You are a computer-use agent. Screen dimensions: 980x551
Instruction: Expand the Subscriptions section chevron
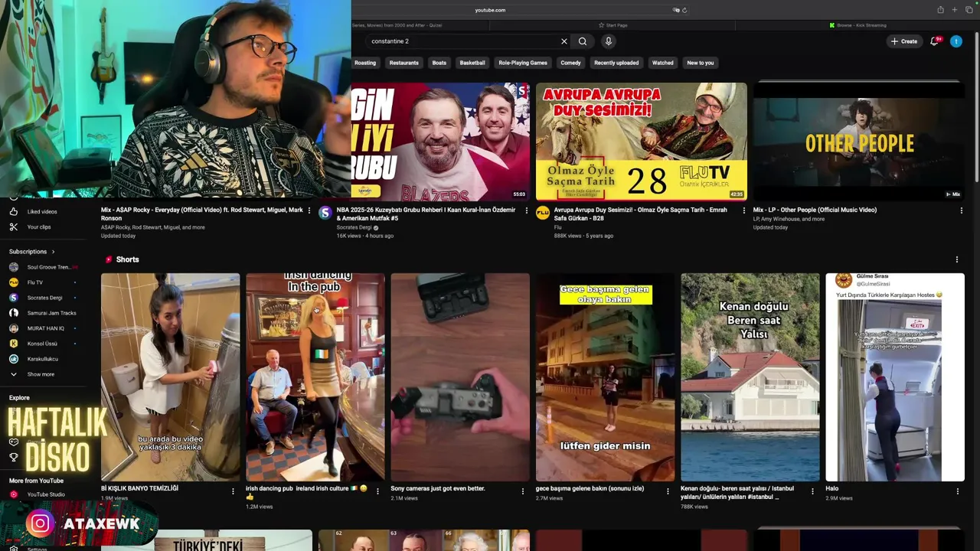[53, 252]
